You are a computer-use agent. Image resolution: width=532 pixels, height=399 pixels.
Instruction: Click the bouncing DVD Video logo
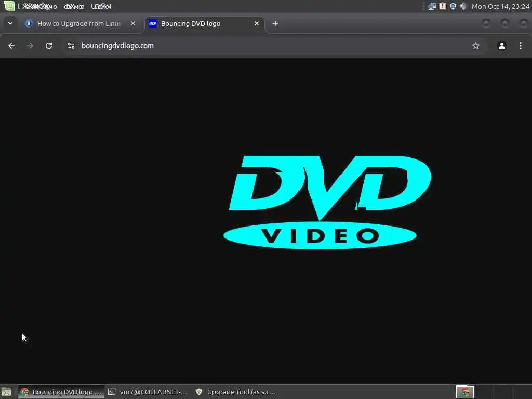point(327,202)
